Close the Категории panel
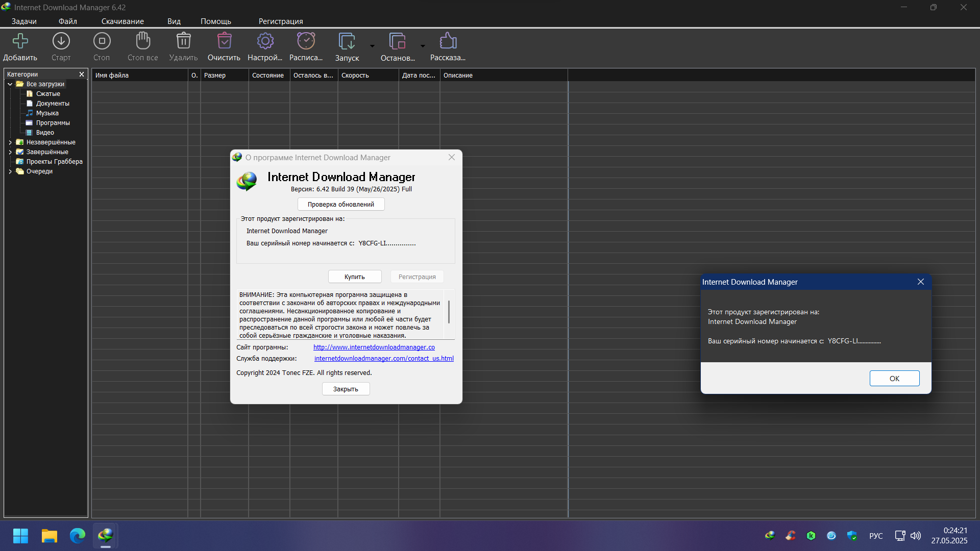The image size is (980, 551). tap(82, 74)
